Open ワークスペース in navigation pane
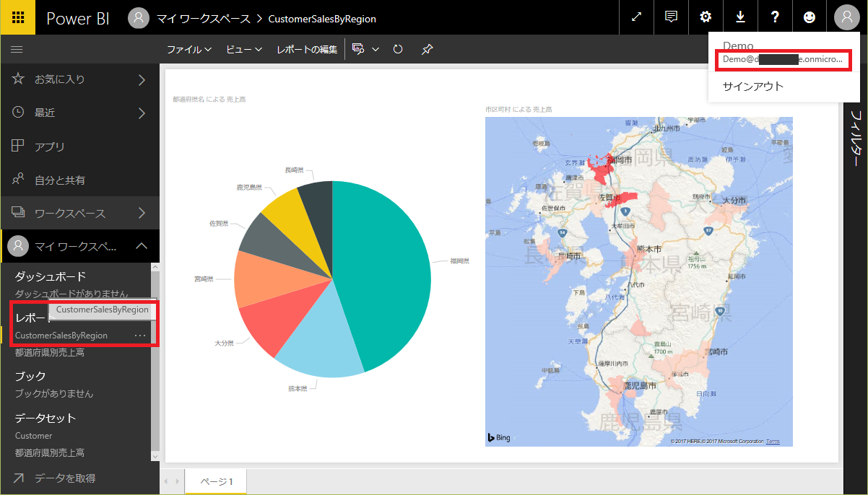Image resolution: width=868 pixels, height=495 pixels. 70,213
